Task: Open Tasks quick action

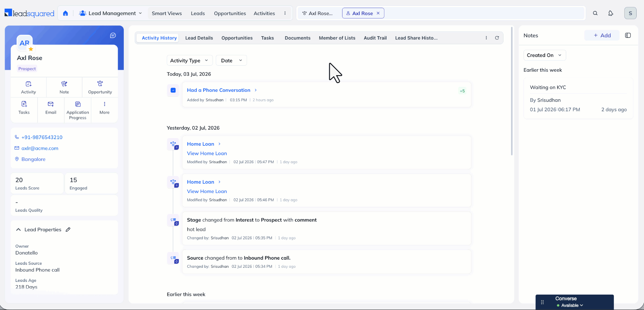Action: coord(24,108)
